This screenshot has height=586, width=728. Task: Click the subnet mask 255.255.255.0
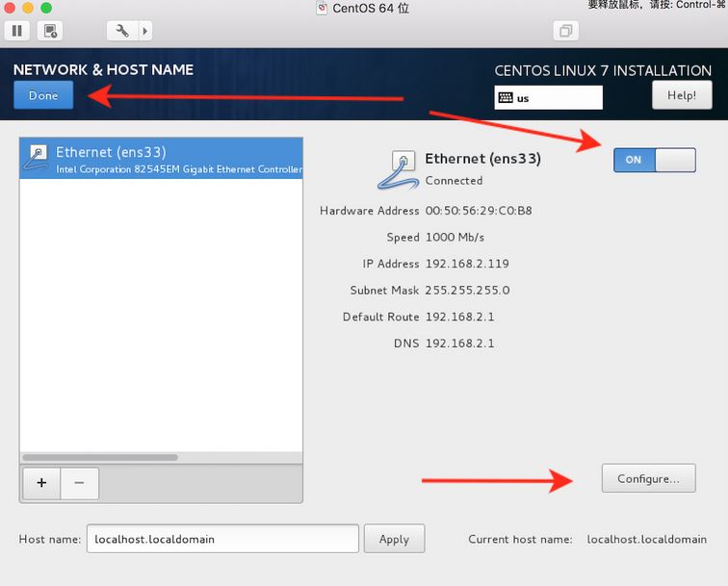pyautogui.click(x=467, y=291)
